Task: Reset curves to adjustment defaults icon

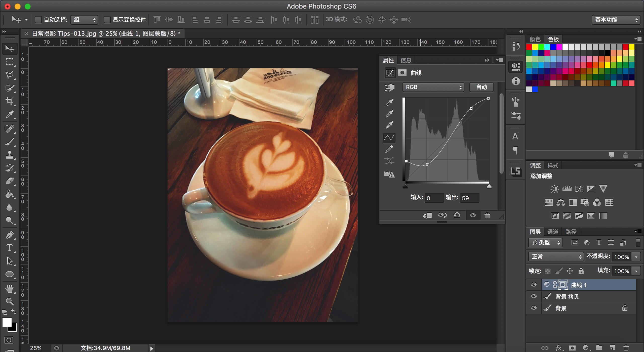Action: click(457, 215)
